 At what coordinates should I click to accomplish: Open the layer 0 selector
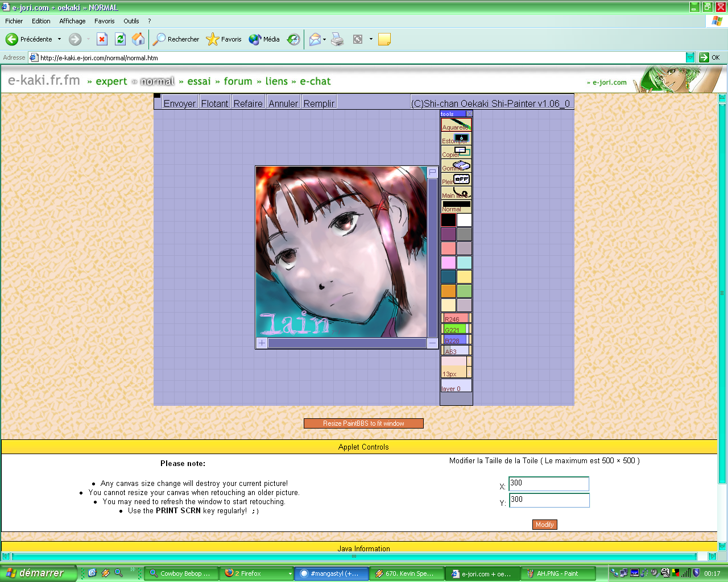456,386
